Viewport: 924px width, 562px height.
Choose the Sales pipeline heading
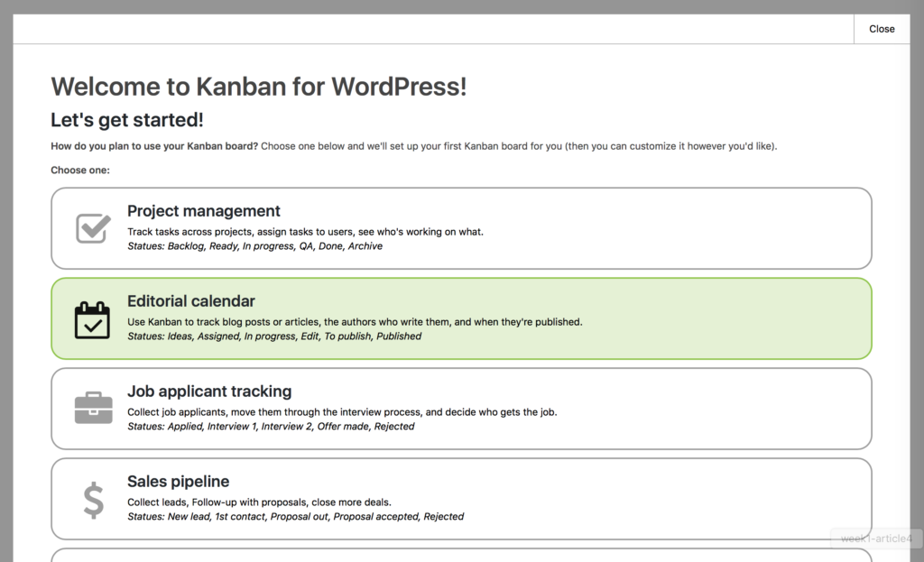click(x=178, y=482)
